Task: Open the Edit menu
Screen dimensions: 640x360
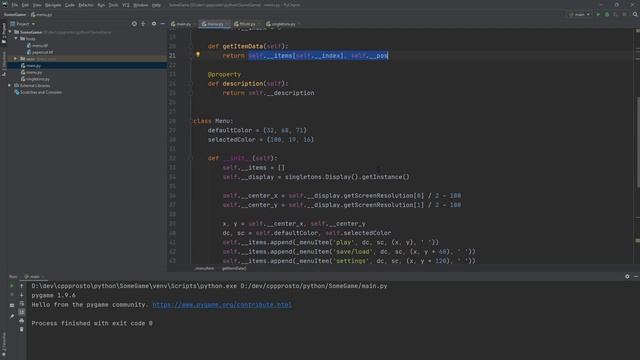Action: [x=25, y=5]
